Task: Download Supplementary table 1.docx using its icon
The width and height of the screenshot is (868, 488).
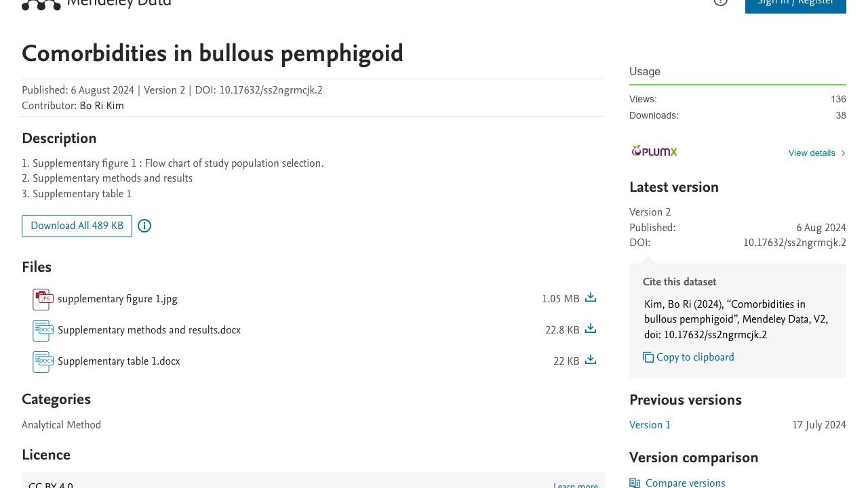Action: pos(591,360)
